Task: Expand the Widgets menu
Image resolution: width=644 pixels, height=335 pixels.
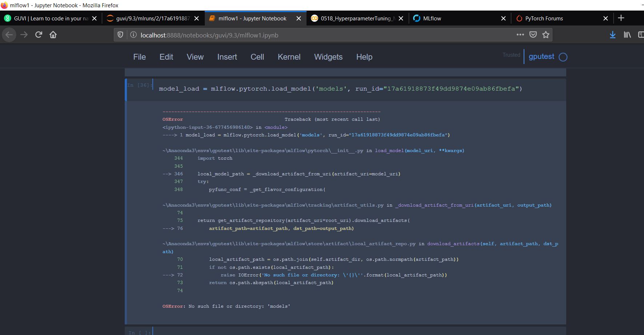Action: click(x=328, y=57)
